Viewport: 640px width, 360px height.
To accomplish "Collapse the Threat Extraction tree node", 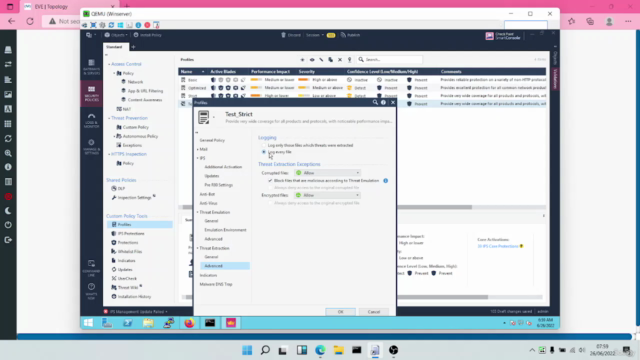I will click(198, 248).
